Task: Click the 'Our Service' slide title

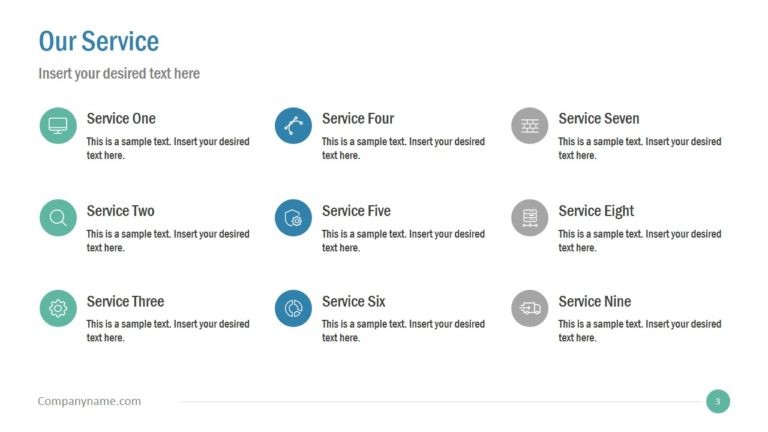Action: pyautogui.click(x=98, y=41)
